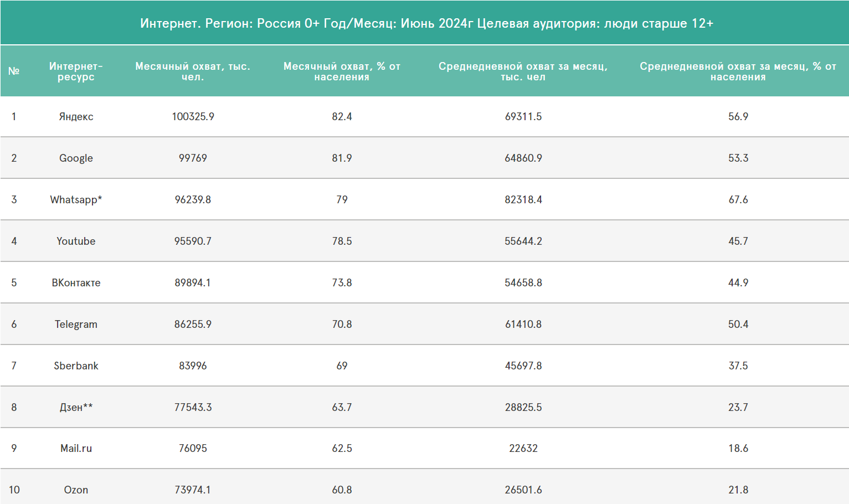Click the percentage '81.9' in Google row
849x504 pixels.
342,158
